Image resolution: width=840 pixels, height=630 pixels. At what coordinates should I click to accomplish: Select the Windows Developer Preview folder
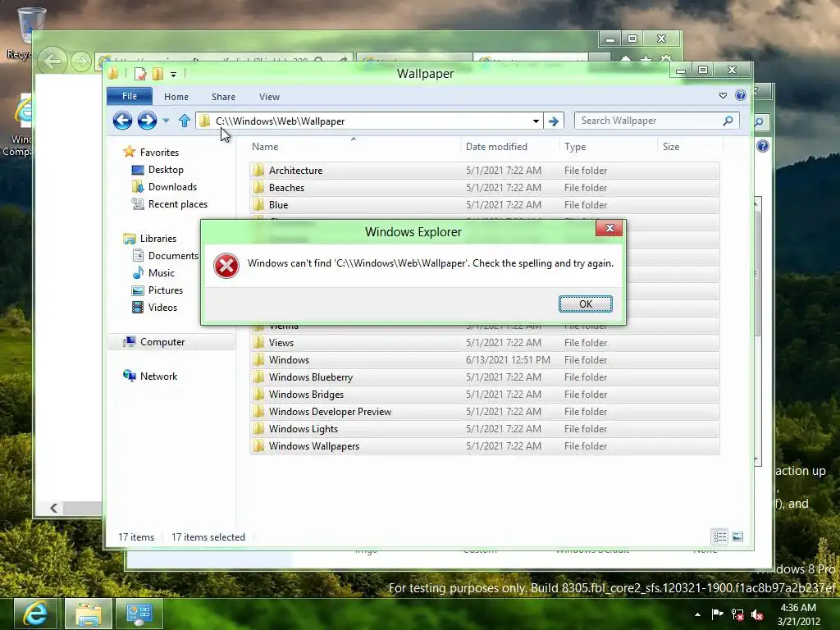[x=484, y=412]
